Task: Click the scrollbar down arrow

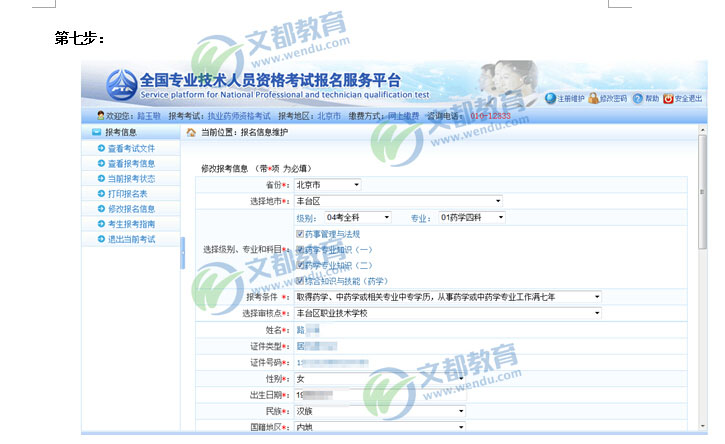Action: tap(702, 426)
